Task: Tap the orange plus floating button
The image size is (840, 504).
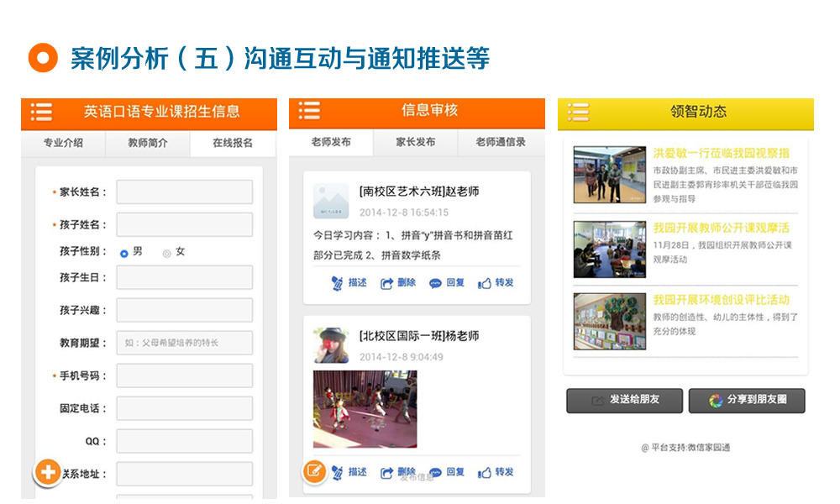Action: pos(48,472)
